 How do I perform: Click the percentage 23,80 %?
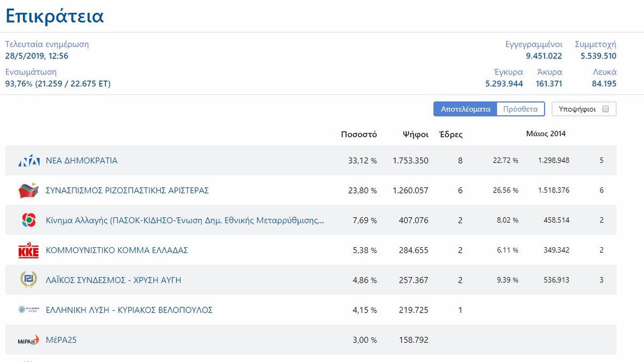point(362,190)
